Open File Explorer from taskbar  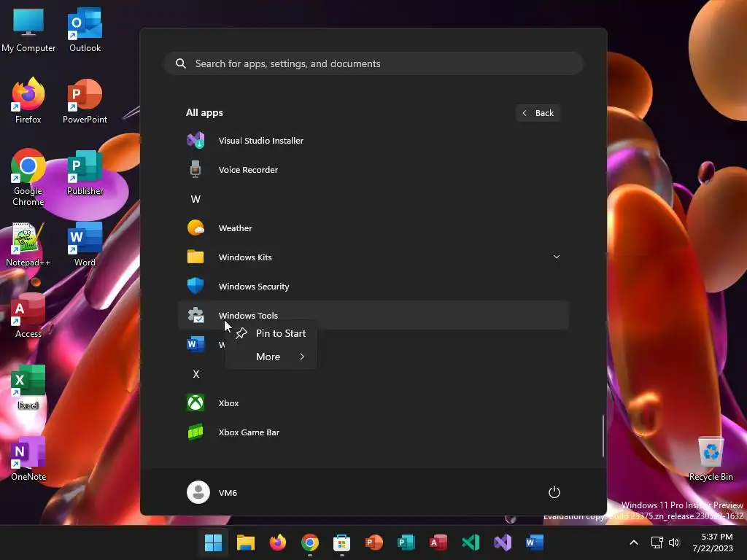pos(245,542)
